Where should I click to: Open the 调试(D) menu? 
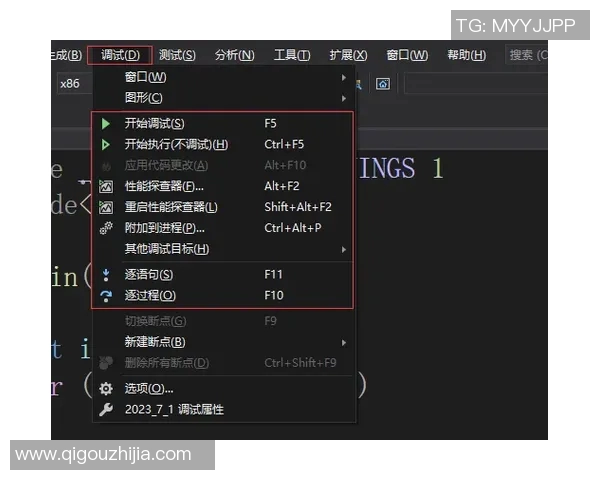point(120,55)
